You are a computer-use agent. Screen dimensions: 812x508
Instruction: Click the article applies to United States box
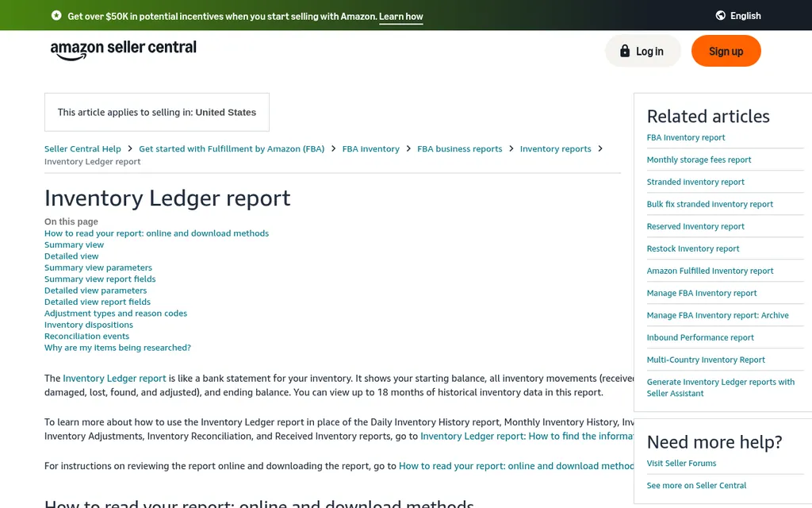[x=157, y=113]
